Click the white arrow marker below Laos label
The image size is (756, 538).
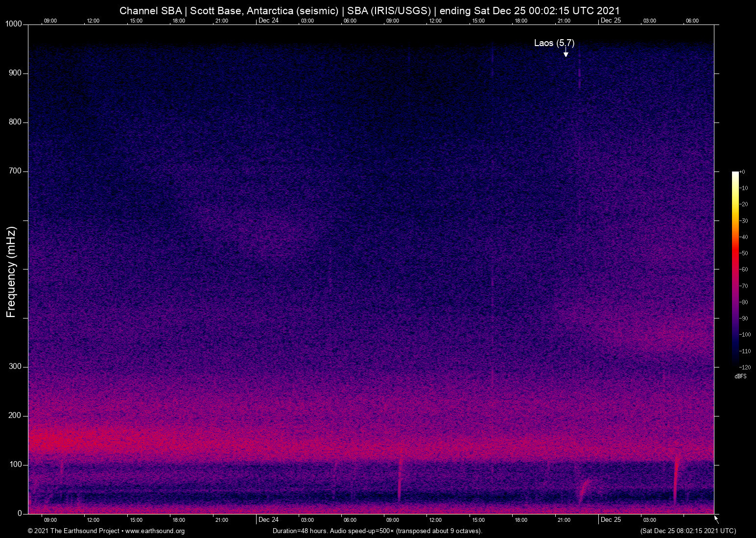click(566, 53)
